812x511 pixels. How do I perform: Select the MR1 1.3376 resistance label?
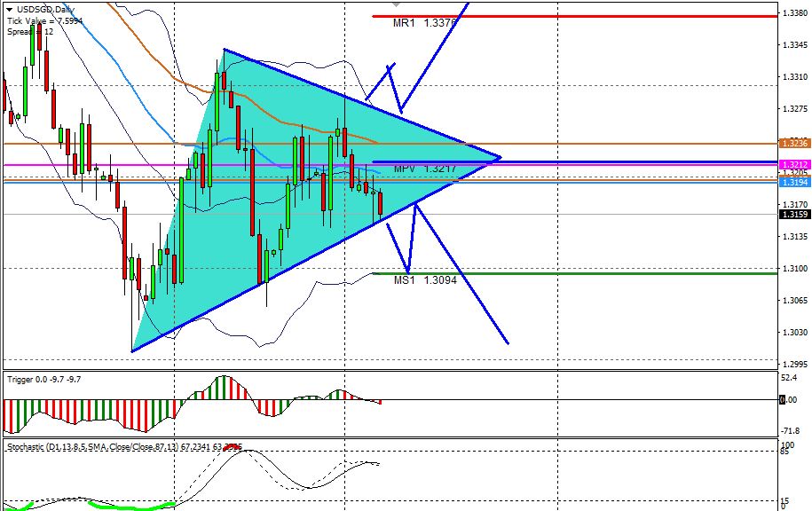425,23
